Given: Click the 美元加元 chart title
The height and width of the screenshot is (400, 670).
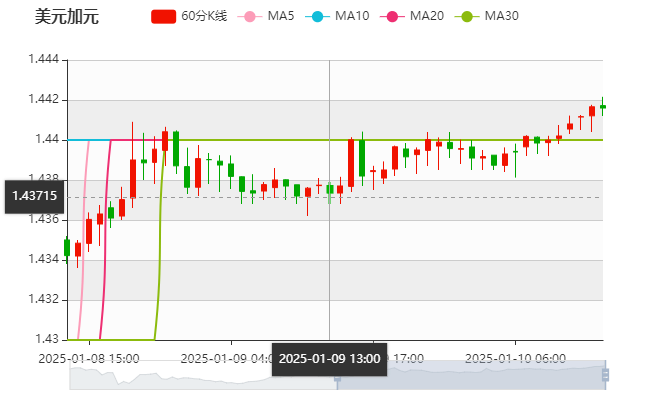Looking at the screenshot, I should 67,17.
